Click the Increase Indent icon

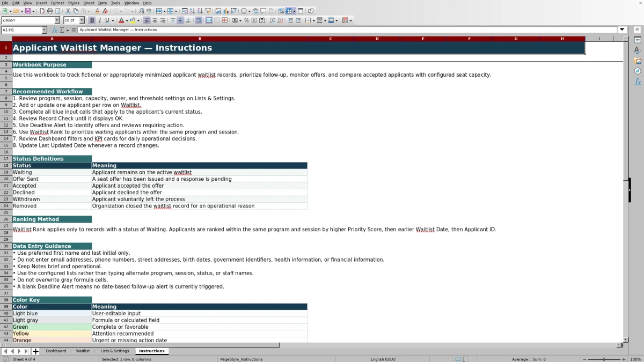pyautogui.click(x=290, y=20)
